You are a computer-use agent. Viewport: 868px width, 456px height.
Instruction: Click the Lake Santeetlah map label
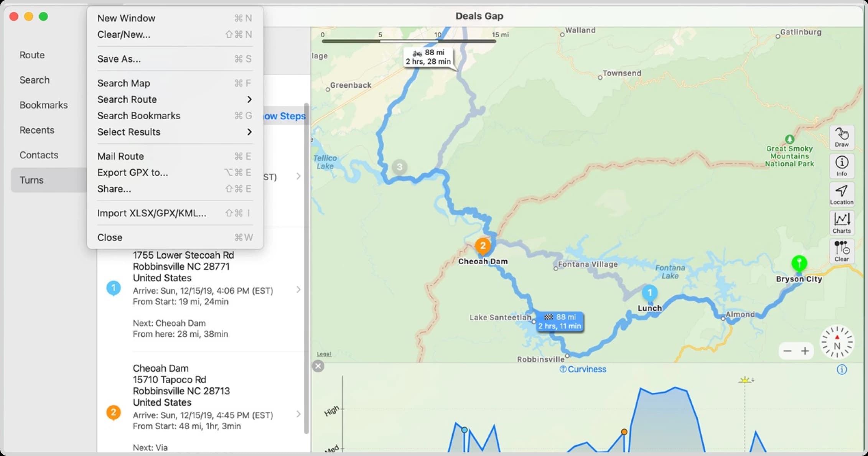tap(500, 318)
